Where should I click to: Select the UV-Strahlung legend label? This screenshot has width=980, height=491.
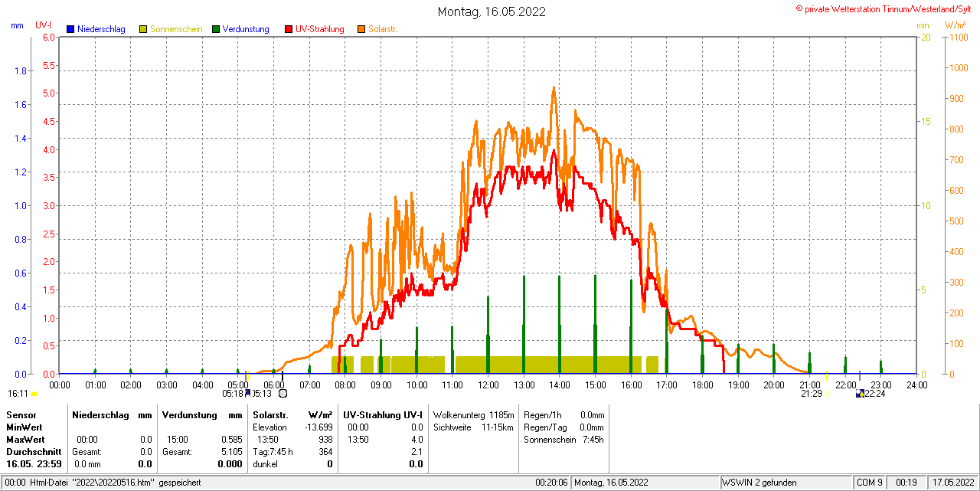click(x=319, y=29)
